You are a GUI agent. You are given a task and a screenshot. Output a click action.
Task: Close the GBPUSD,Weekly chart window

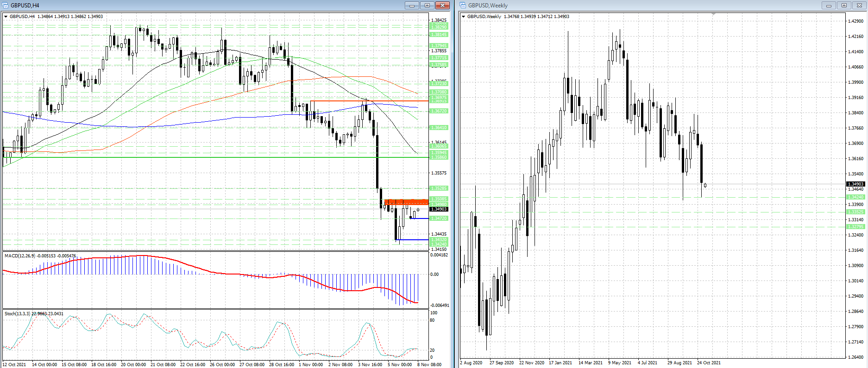[859, 5]
